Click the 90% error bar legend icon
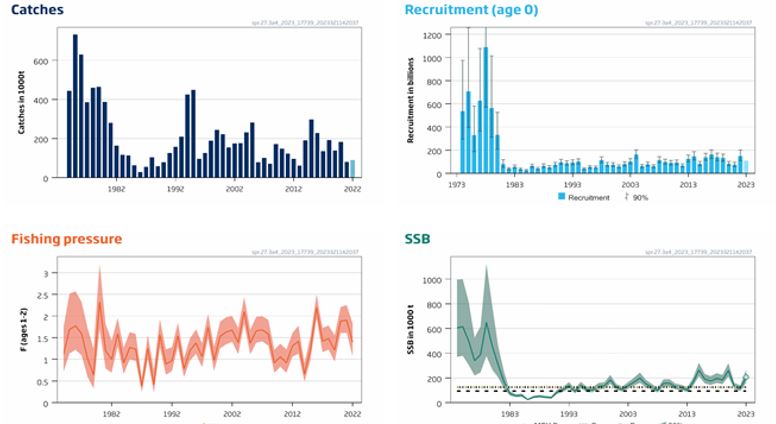776x424 pixels. click(626, 196)
